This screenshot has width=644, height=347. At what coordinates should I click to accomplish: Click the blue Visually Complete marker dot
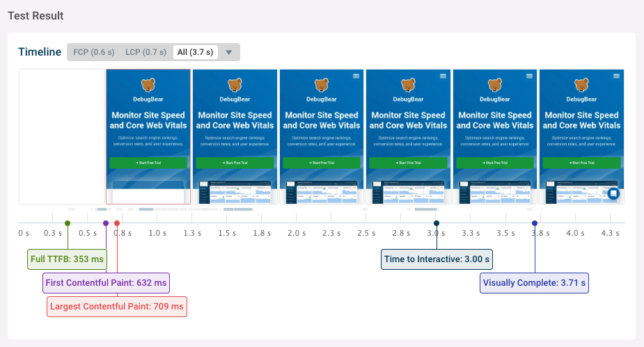coord(535,223)
